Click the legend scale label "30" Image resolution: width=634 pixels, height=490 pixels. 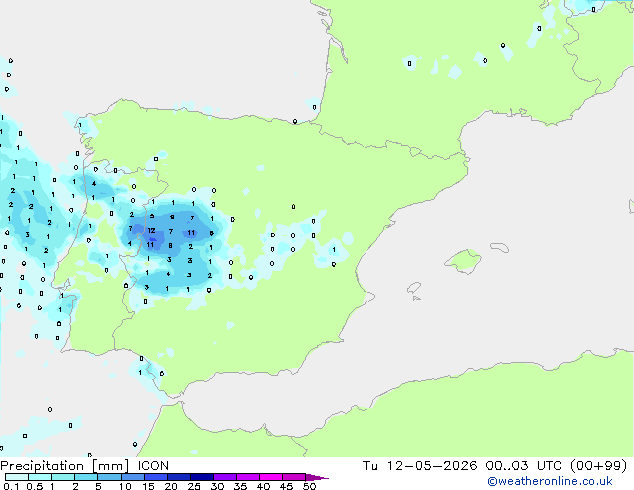(x=217, y=486)
